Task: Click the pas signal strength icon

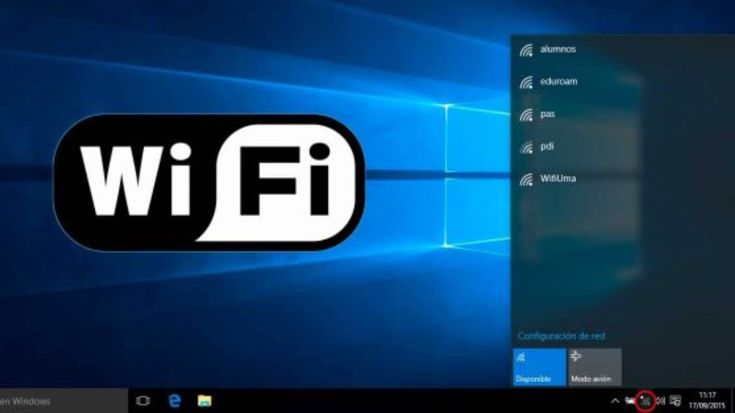Action: 526,115
